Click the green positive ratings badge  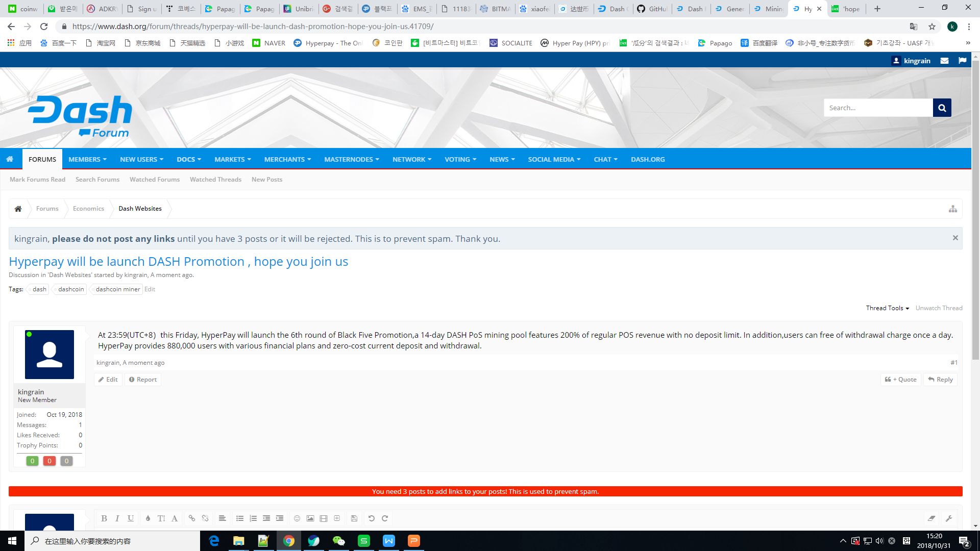(32, 461)
